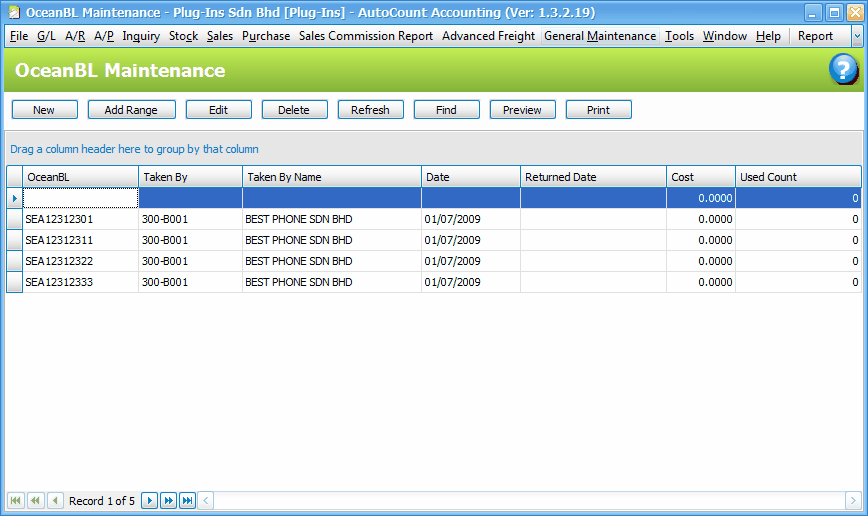Screen dimensions: 868x516
Task: Open the Tools menu
Action: 679,36
